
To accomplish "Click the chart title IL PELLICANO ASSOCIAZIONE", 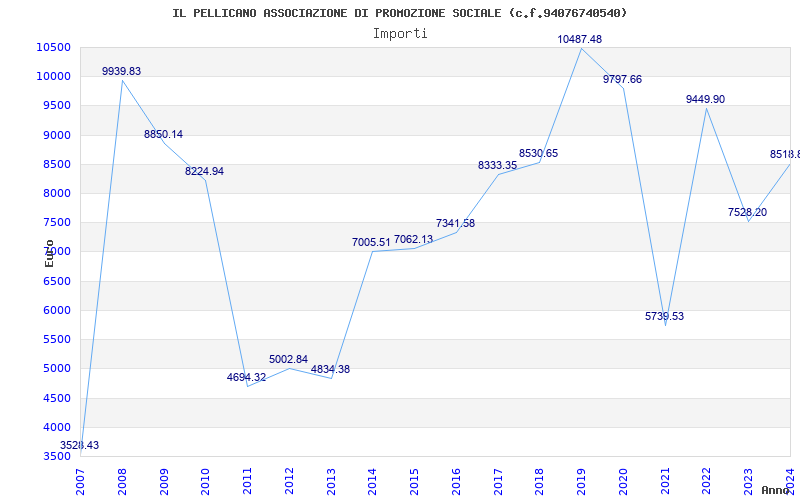I will [x=399, y=13].
